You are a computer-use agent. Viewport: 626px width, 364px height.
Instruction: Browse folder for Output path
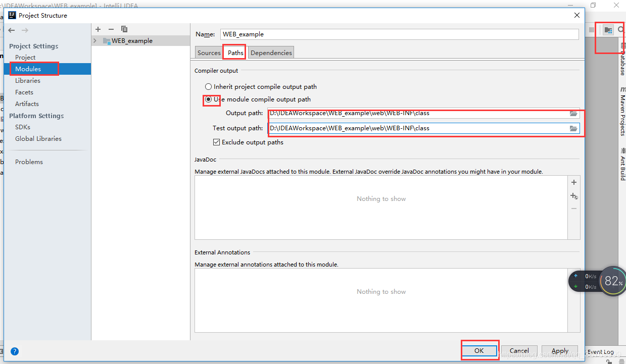pos(573,114)
